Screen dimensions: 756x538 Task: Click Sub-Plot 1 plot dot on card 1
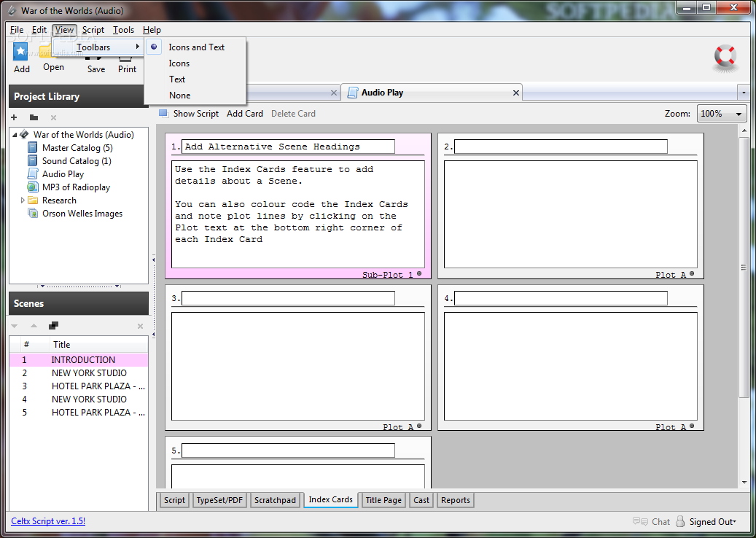tap(419, 273)
